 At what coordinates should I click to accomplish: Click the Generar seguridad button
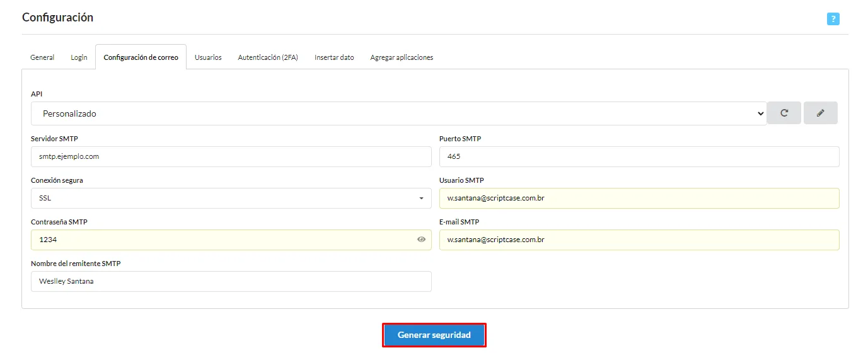coord(434,335)
